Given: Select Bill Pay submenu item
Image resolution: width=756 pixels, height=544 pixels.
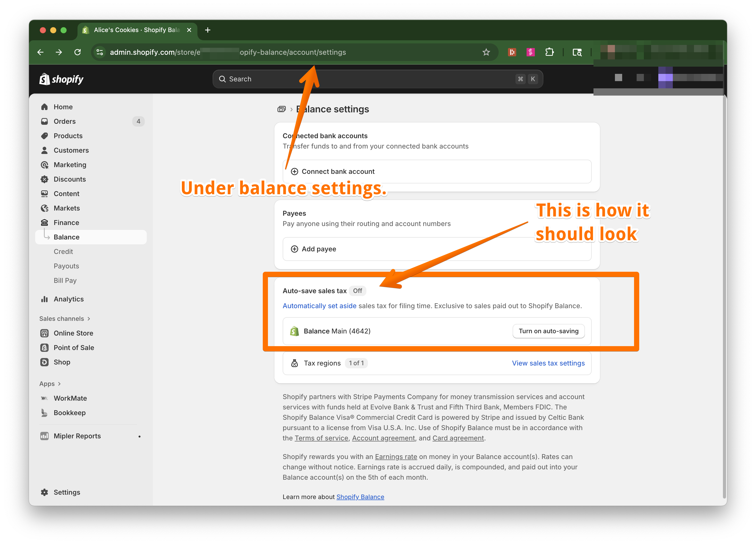Looking at the screenshot, I should pyautogui.click(x=65, y=281).
